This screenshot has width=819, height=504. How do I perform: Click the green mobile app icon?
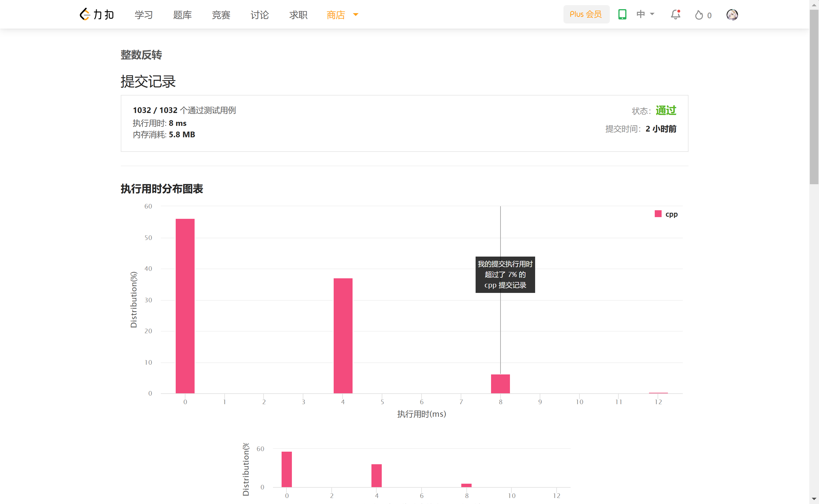pyautogui.click(x=622, y=14)
